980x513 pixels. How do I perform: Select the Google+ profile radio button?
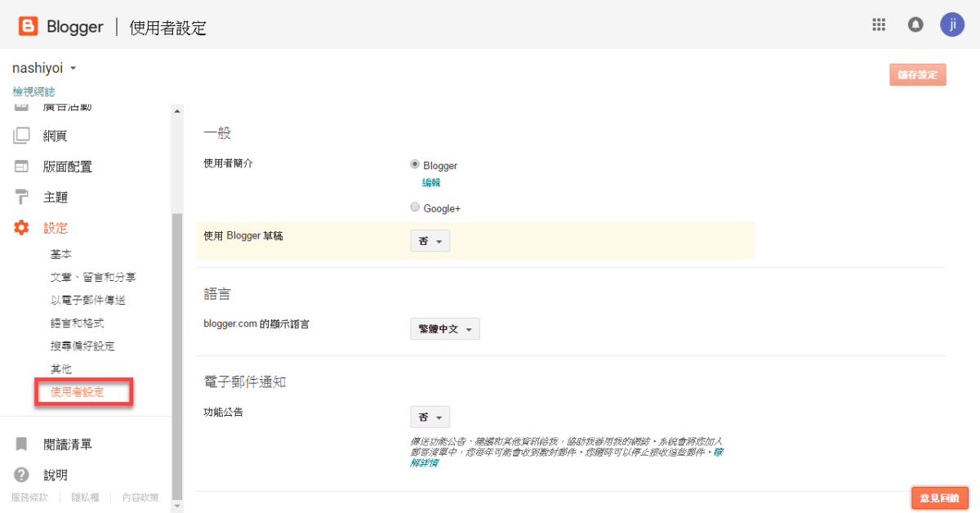(415, 207)
